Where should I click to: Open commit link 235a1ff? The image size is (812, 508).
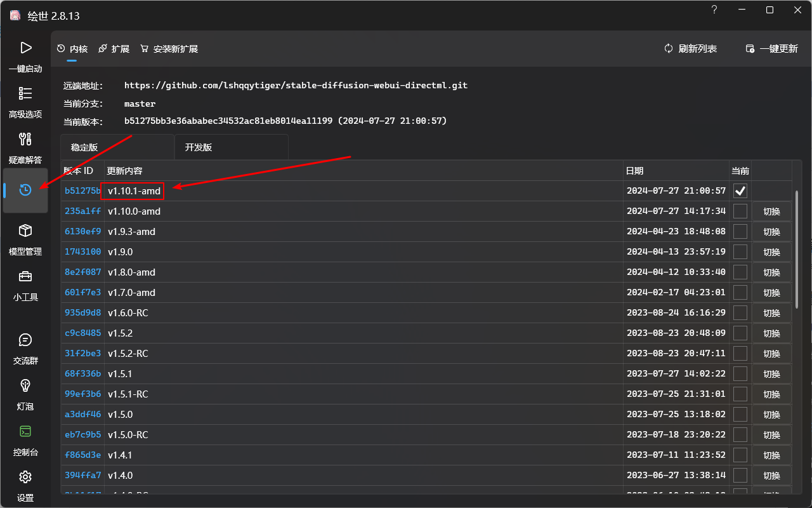click(x=82, y=211)
